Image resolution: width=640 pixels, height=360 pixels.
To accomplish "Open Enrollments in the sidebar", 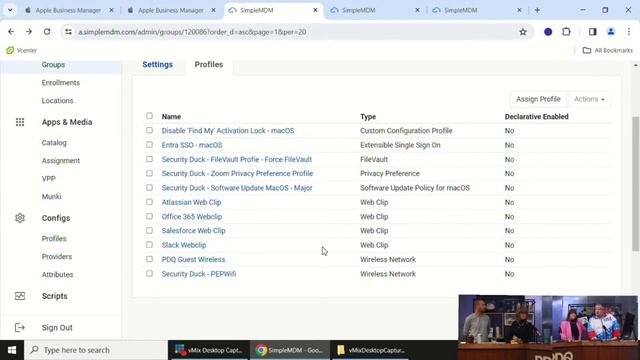I will tap(60, 82).
